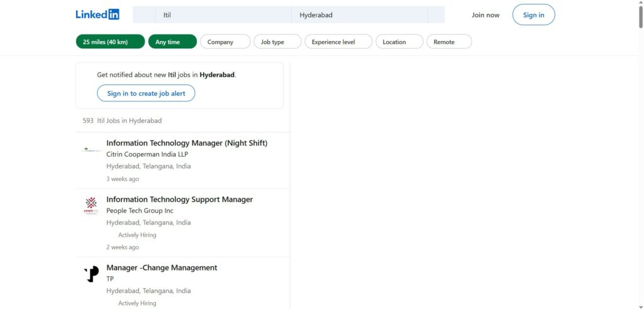Expand the Job type filter
This screenshot has height=309, width=644.
tap(277, 42)
